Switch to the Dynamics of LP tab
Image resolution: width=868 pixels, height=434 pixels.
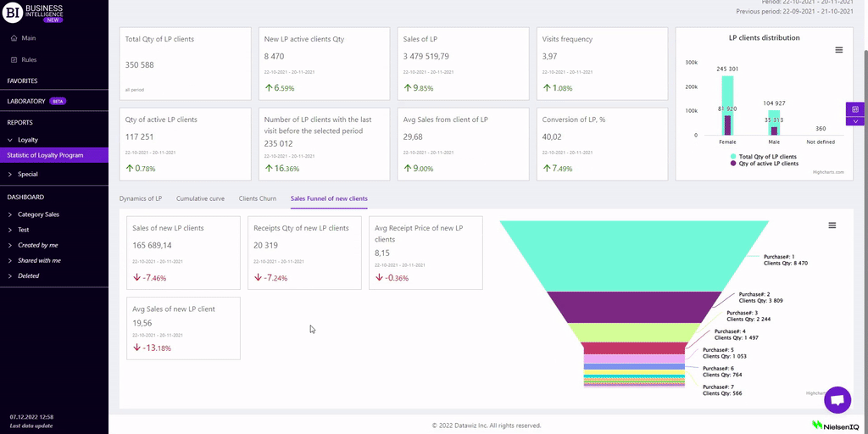(x=140, y=198)
